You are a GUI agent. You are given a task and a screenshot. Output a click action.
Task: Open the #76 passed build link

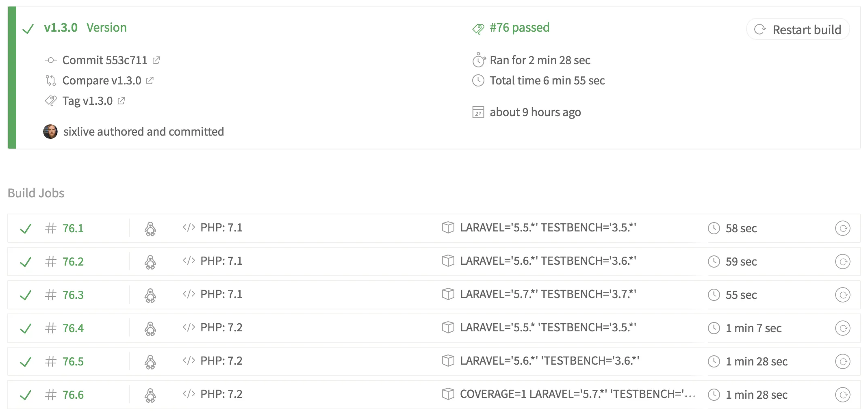click(x=519, y=28)
